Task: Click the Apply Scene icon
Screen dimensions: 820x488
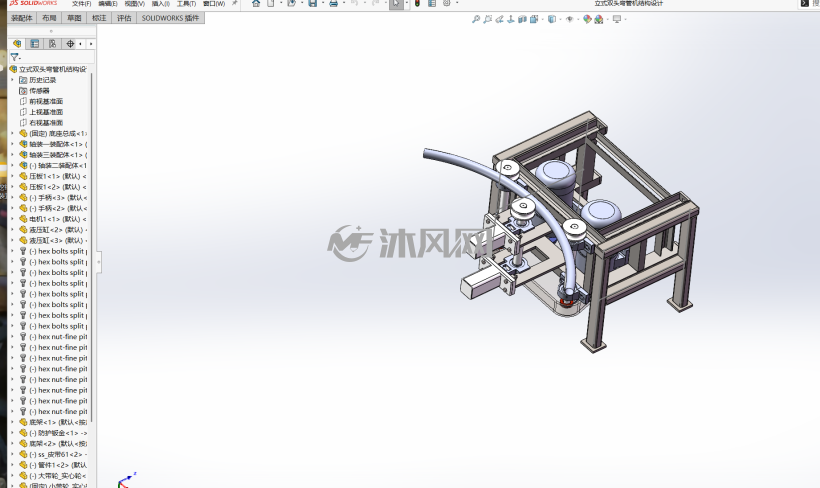Action: [599, 19]
